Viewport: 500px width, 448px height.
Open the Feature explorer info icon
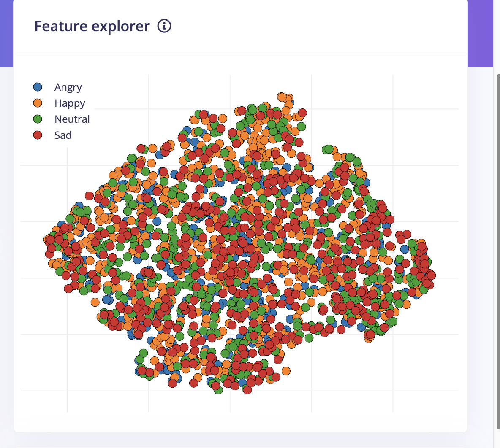(164, 26)
